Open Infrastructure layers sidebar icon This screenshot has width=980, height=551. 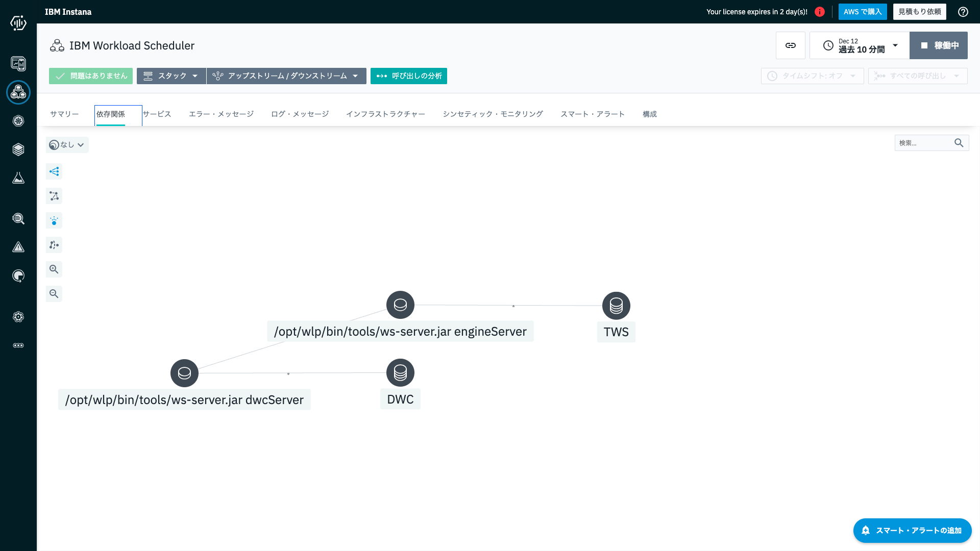coord(18,149)
